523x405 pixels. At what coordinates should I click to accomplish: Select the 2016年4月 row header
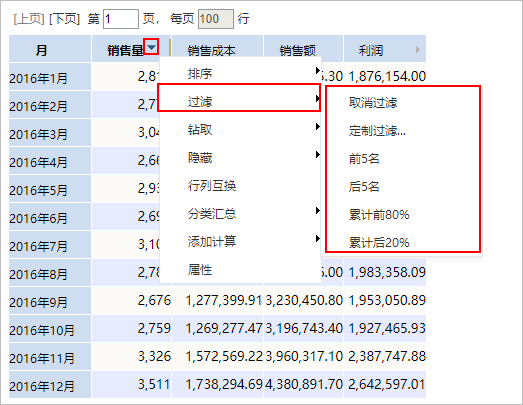[x=50, y=161]
